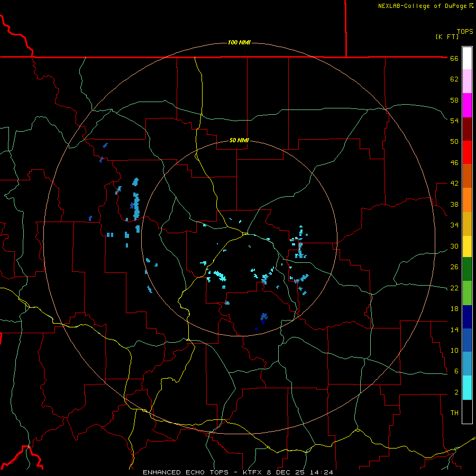Click the "8 DEC 25 14:24" timestamp
476x476 pixels.
point(300,472)
